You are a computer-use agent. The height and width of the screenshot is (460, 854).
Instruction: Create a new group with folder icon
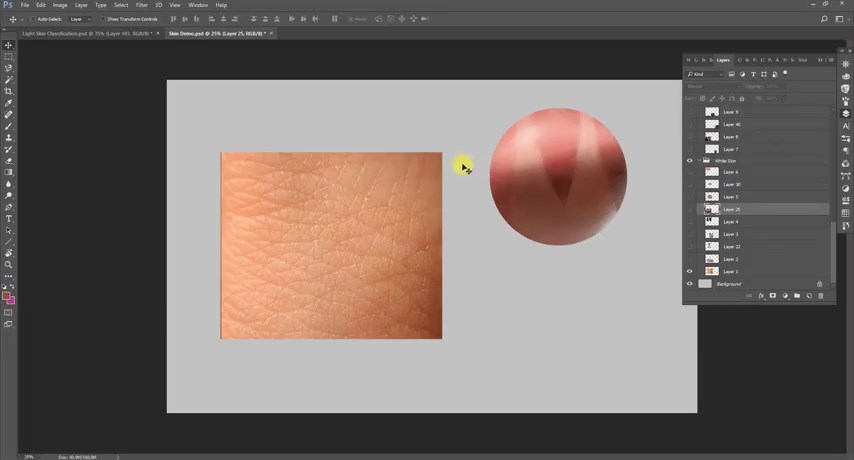pyautogui.click(x=797, y=296)
